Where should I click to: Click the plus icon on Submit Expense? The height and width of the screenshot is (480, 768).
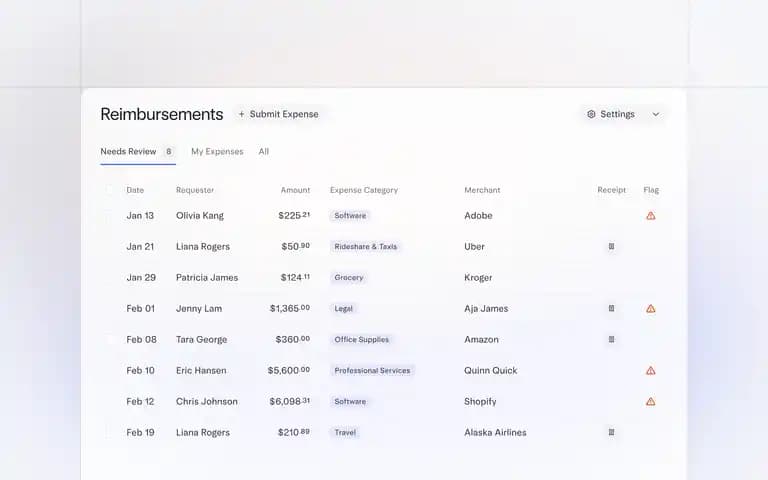tap(241, 114)
